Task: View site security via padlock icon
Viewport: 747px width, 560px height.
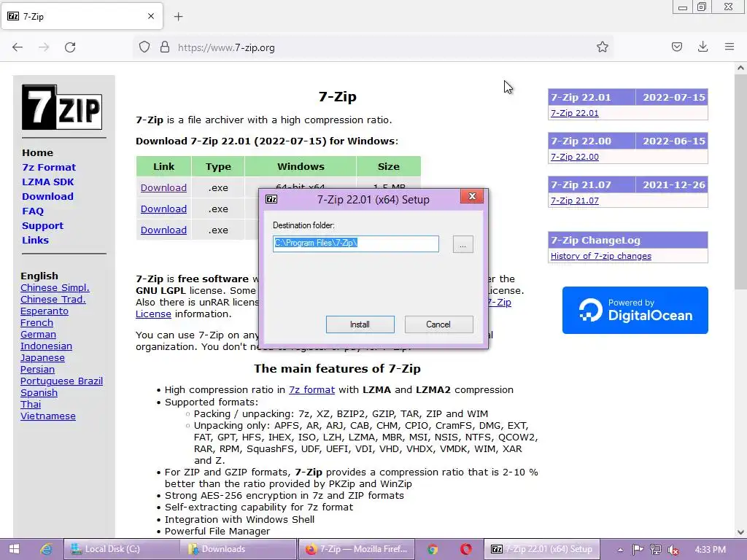Action: (165, 47)
